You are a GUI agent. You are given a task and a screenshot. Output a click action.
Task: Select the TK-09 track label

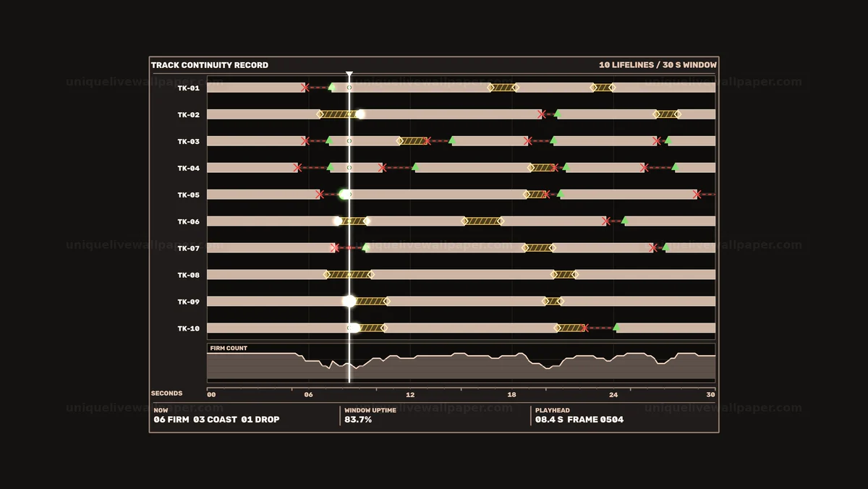[x=189, y=302]
